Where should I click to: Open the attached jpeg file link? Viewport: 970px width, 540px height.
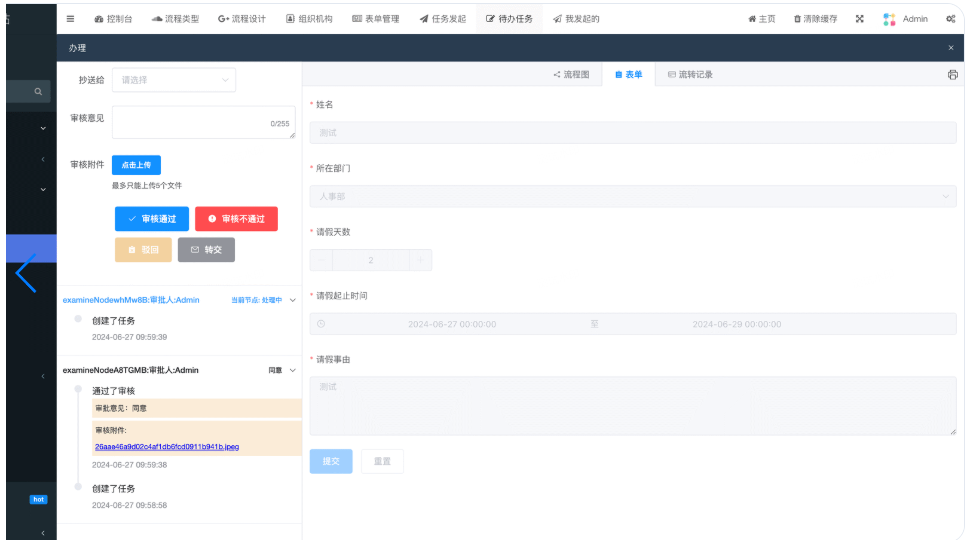167,446
